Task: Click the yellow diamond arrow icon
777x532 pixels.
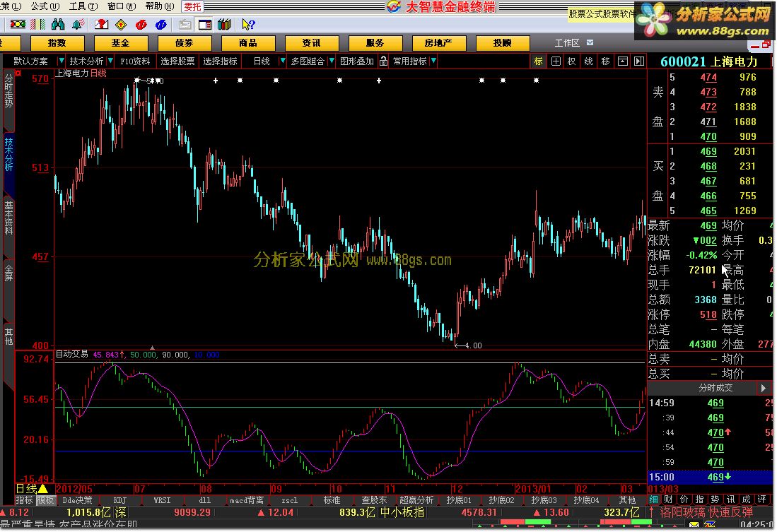Action: point(121,24)
